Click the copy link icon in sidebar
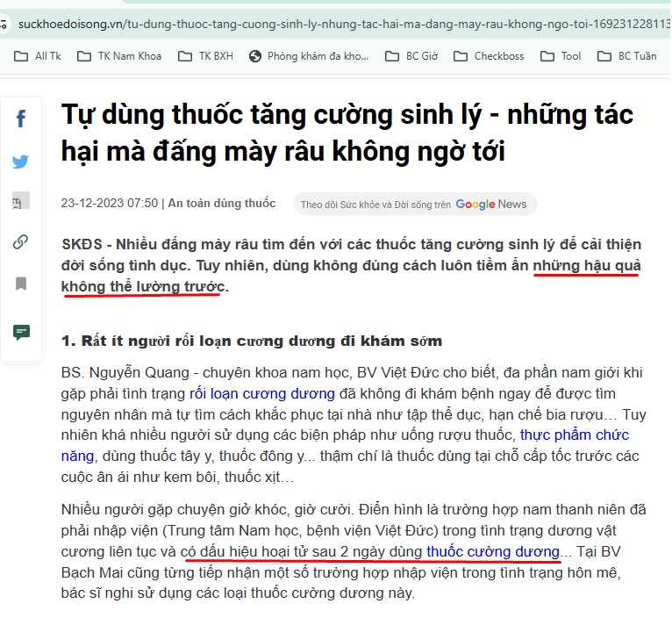 point(21,242)
